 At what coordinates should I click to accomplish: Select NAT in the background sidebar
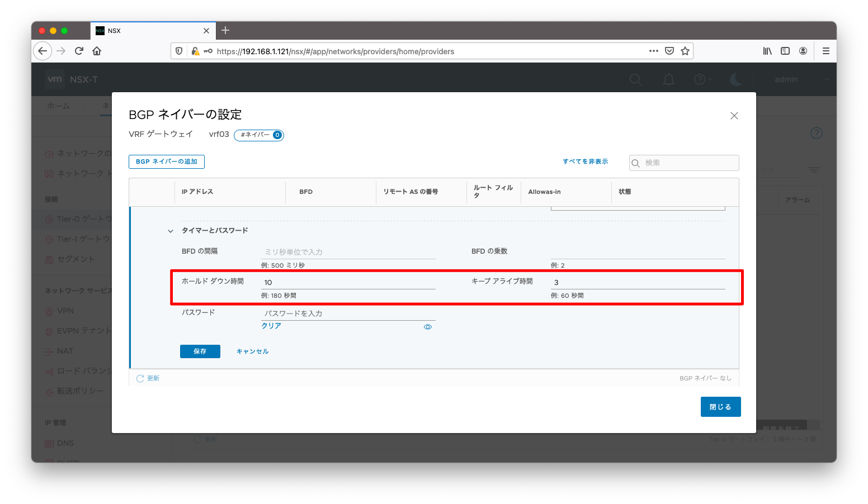point(65,351)
